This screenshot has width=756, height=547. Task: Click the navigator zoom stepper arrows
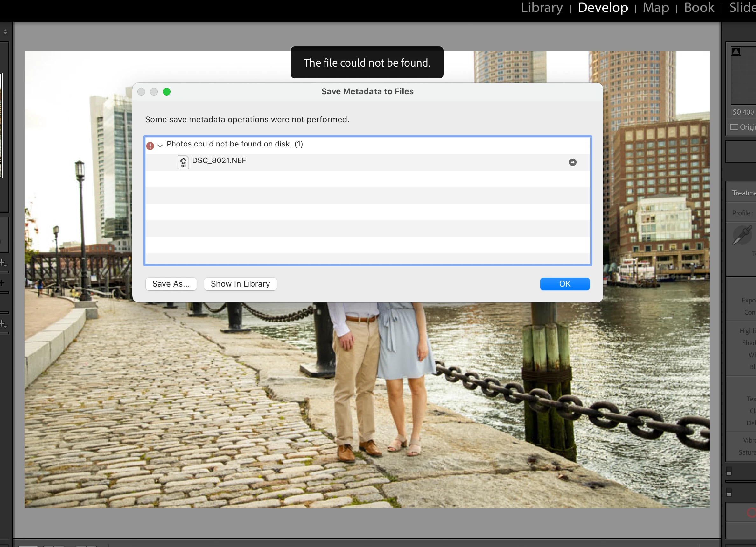pos(5,32)
